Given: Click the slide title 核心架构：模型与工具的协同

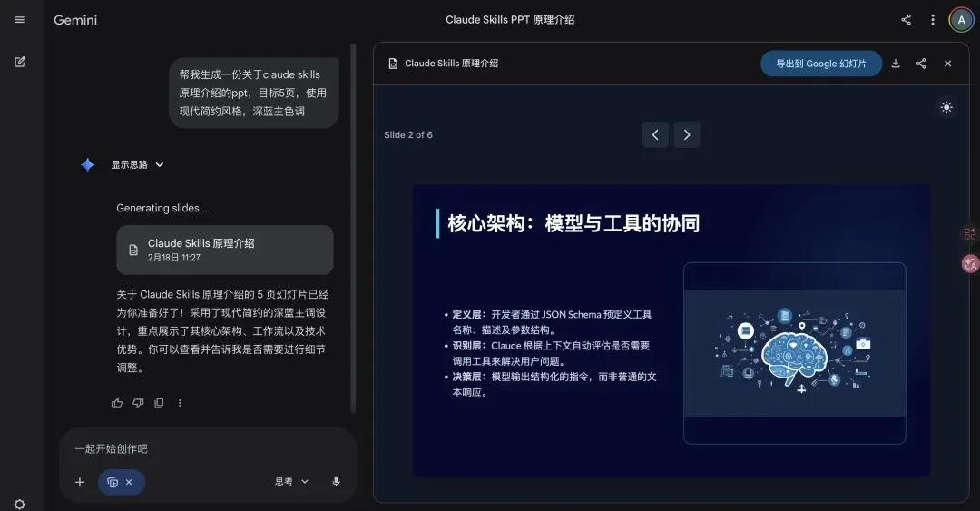Looking at the screenshot, I should pyautogui.click(x=573, y=223).
